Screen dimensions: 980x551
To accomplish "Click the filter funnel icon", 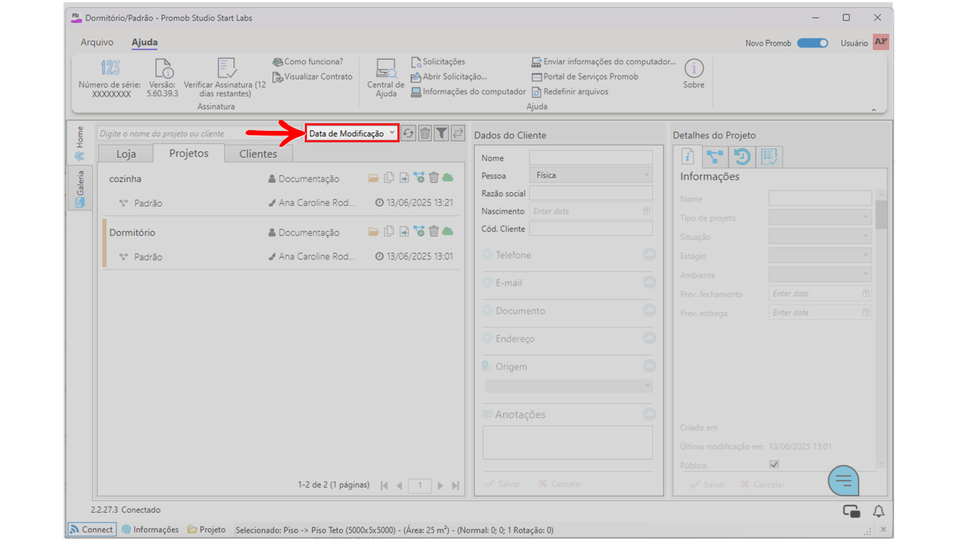I will (442, 133).
